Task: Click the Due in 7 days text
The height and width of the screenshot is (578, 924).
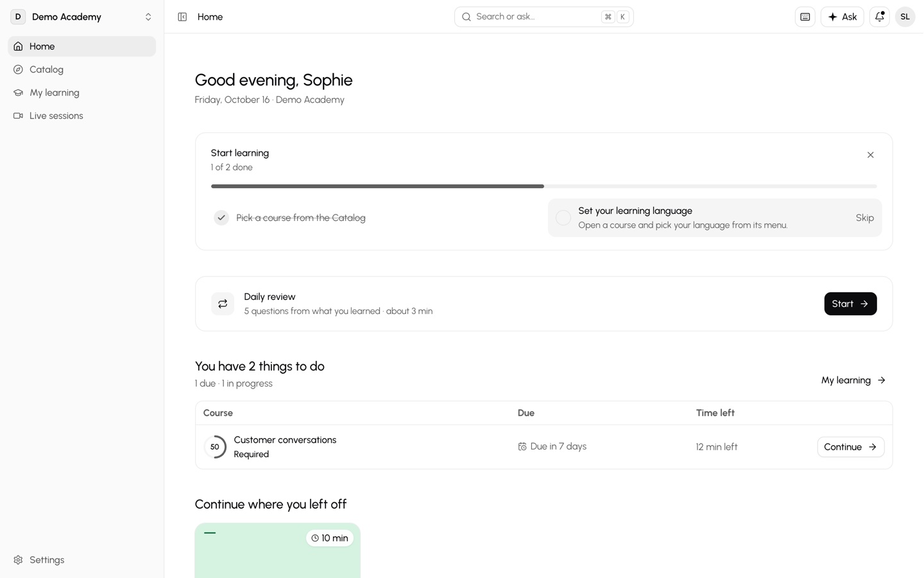Action: (558, 446)
